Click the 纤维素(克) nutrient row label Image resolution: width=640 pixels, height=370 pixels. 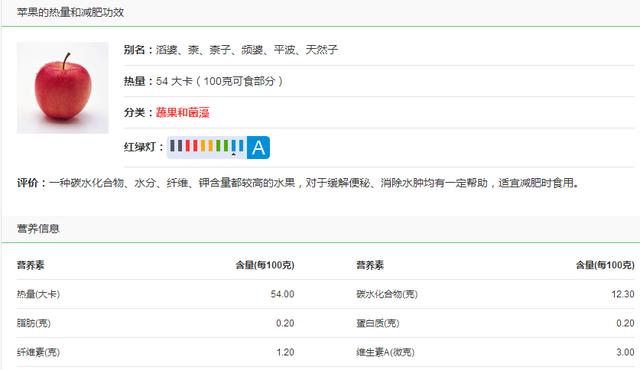point(38,352)
